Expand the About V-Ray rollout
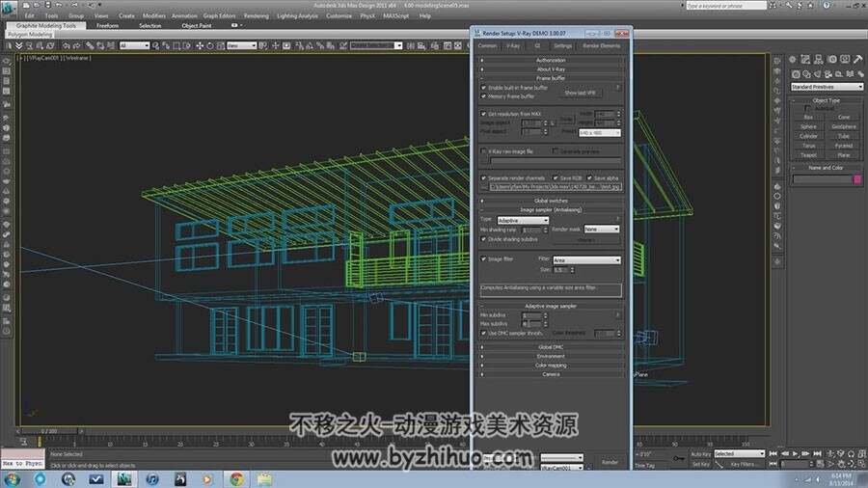868x488 pixels. click(552, 69)
